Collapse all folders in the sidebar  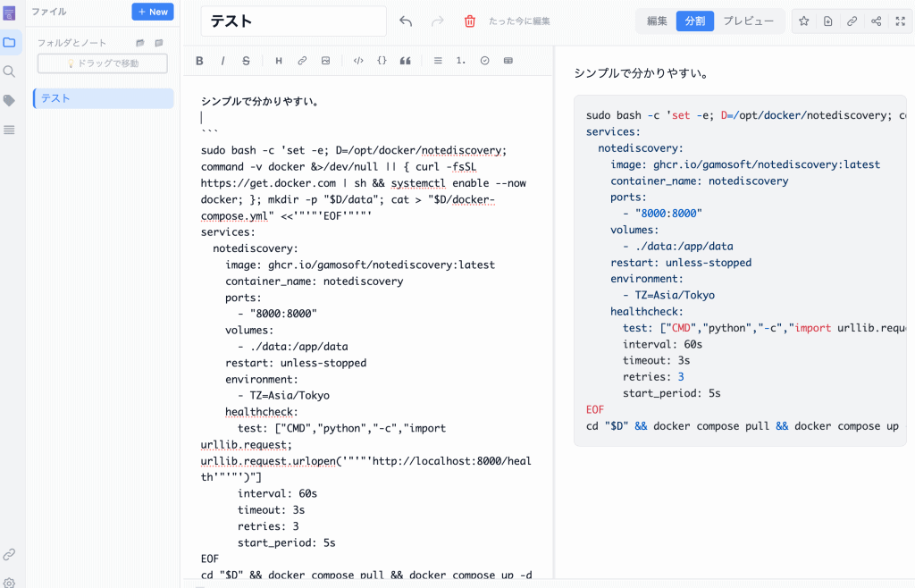click(159, 43)
